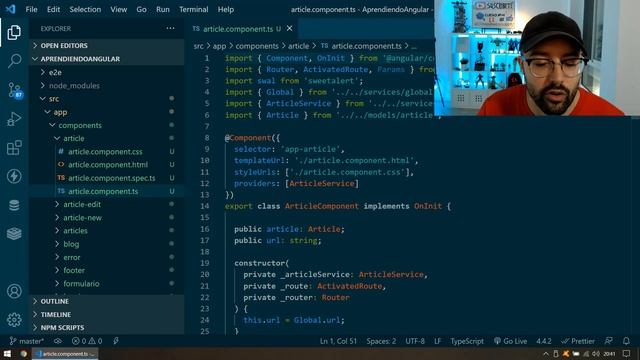Expand the articles folder
This screenshot has height=360, width=640.
tap(107, 231)
